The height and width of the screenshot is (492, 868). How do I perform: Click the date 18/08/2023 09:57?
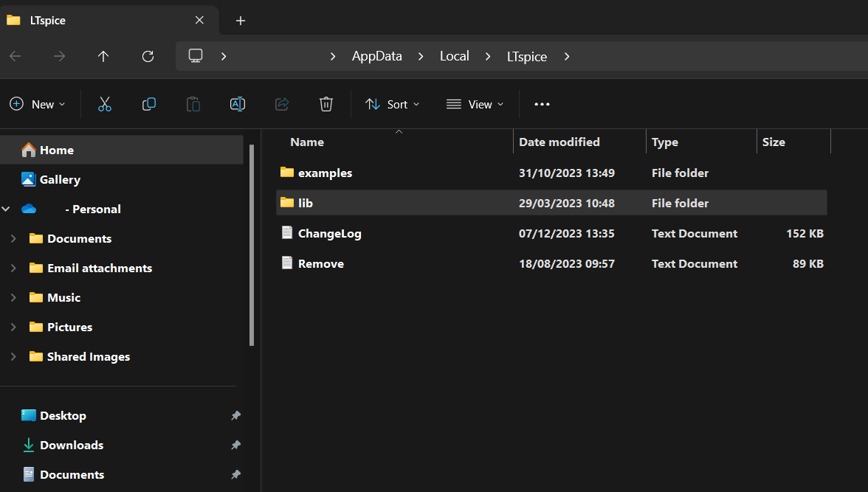(566, 263)
